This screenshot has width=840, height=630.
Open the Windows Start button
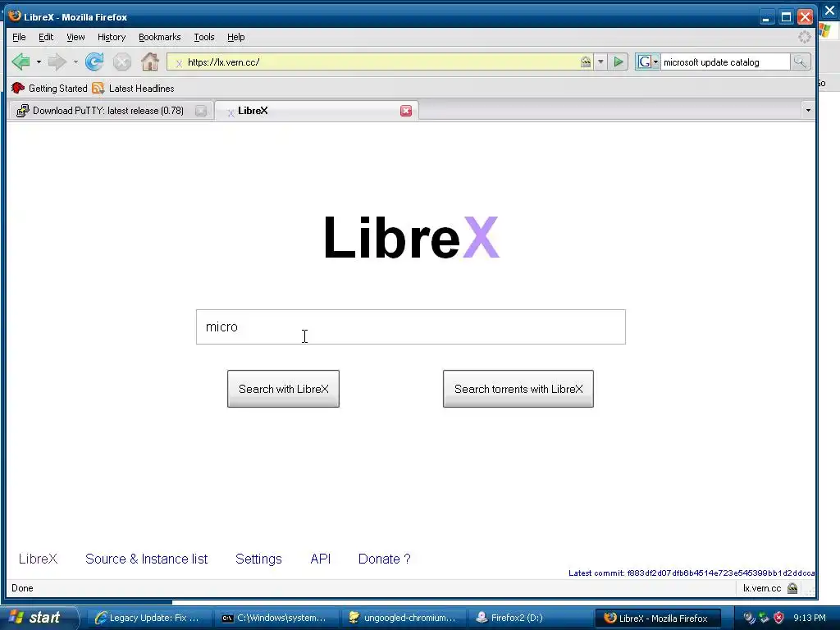coord(39,618)
